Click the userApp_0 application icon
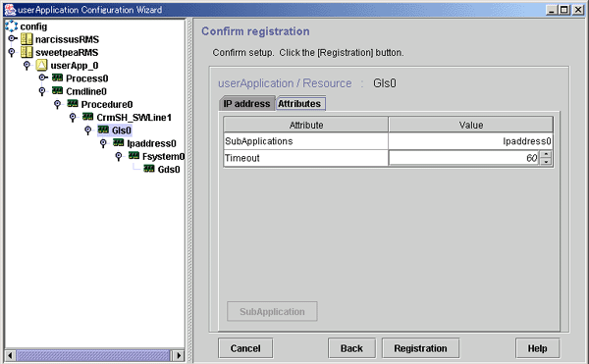The width and height of the screenshot is (589, 364). [41, 66]
